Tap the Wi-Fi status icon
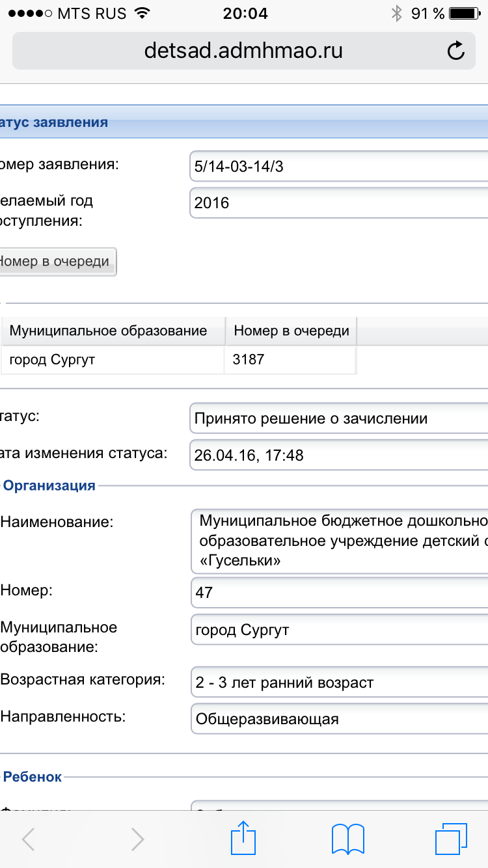The image size is (488, 868). (140, 14)
